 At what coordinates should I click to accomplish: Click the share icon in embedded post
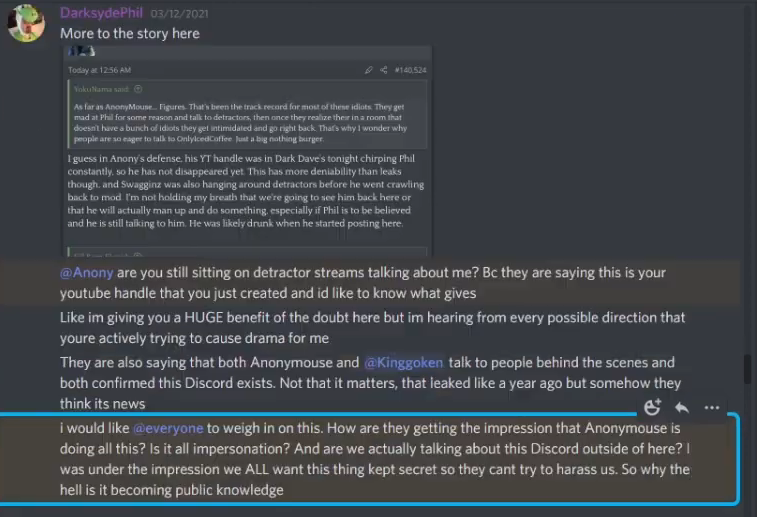(384, 70)
